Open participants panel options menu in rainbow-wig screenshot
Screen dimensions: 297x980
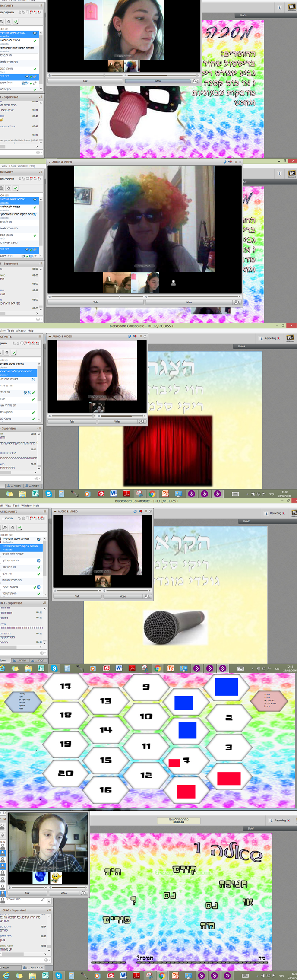click(x=40, y=172)
